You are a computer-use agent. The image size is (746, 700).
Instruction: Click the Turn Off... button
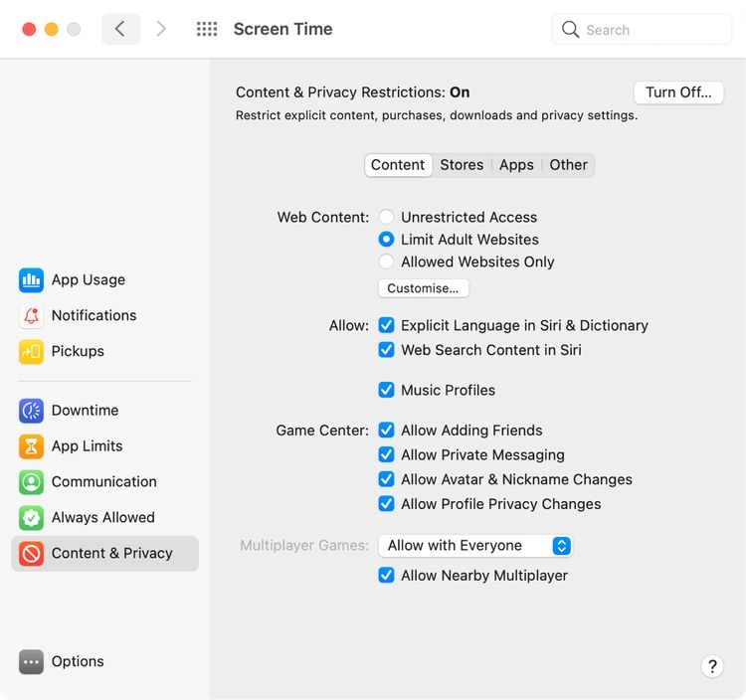(x=678, y=92)
